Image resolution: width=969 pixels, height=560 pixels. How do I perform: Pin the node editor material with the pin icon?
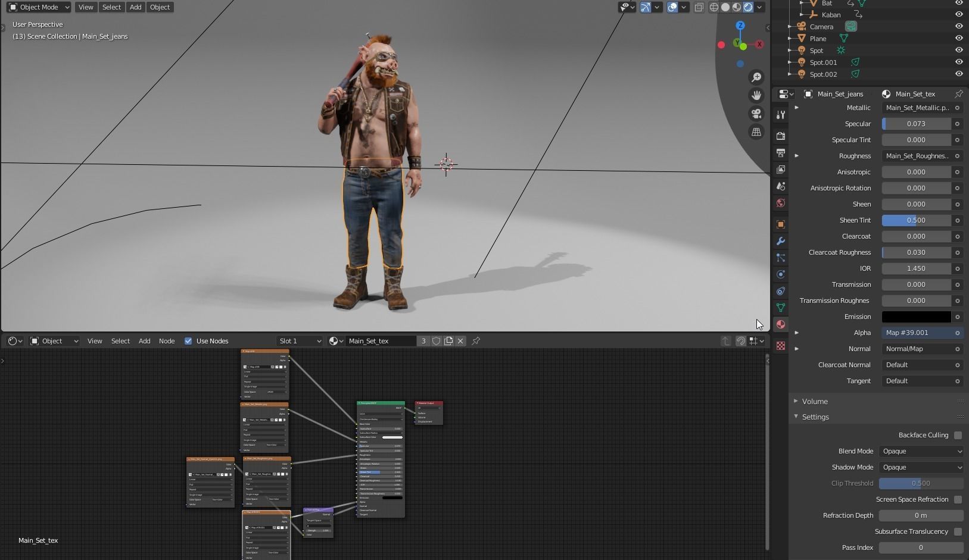(x=476, y=341)
